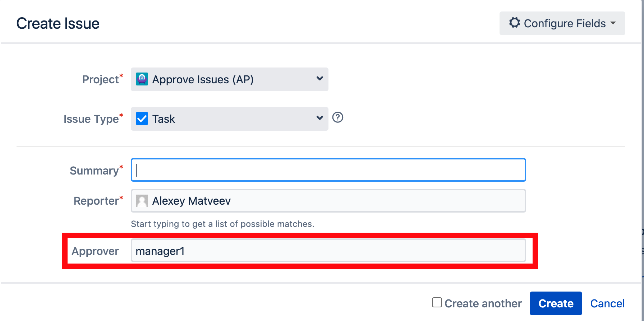
Task: Click into the Reporter field
Action: pyautogui.click(x=328, y=201)
